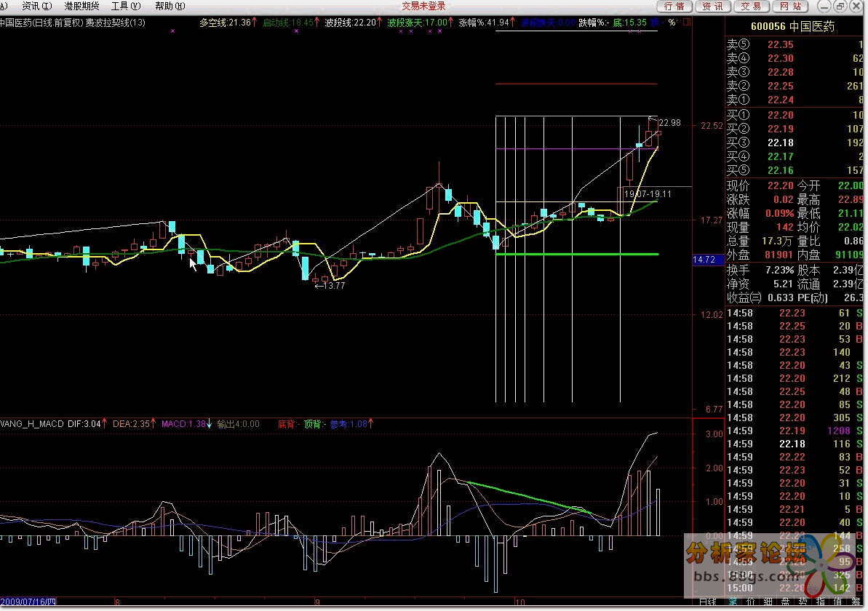The width and height of the screenshot is (868, 611).
Task: Click the 13.77 low price annotation
Action: click(x=334, y=286)
